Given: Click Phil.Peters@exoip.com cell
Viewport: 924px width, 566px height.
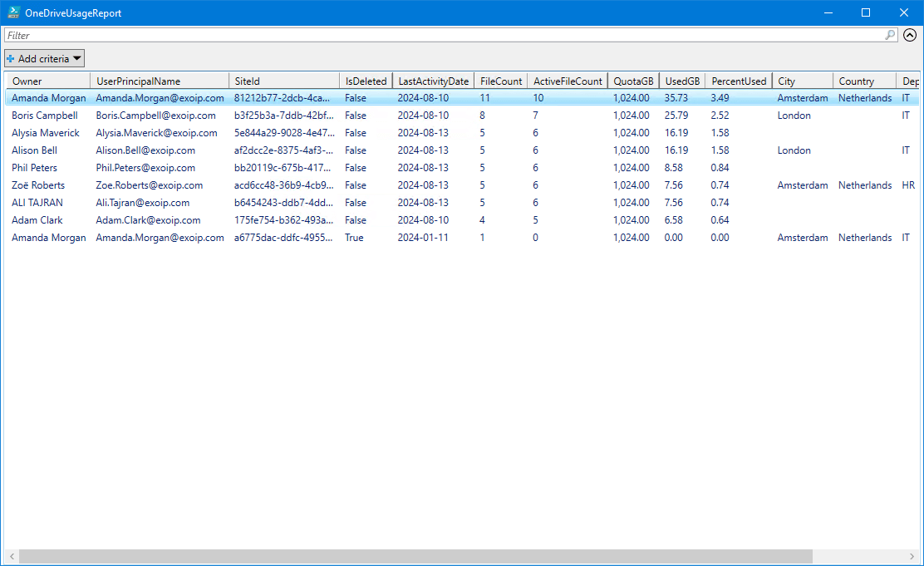Looking at the screenshot, I should coord(145,168).
